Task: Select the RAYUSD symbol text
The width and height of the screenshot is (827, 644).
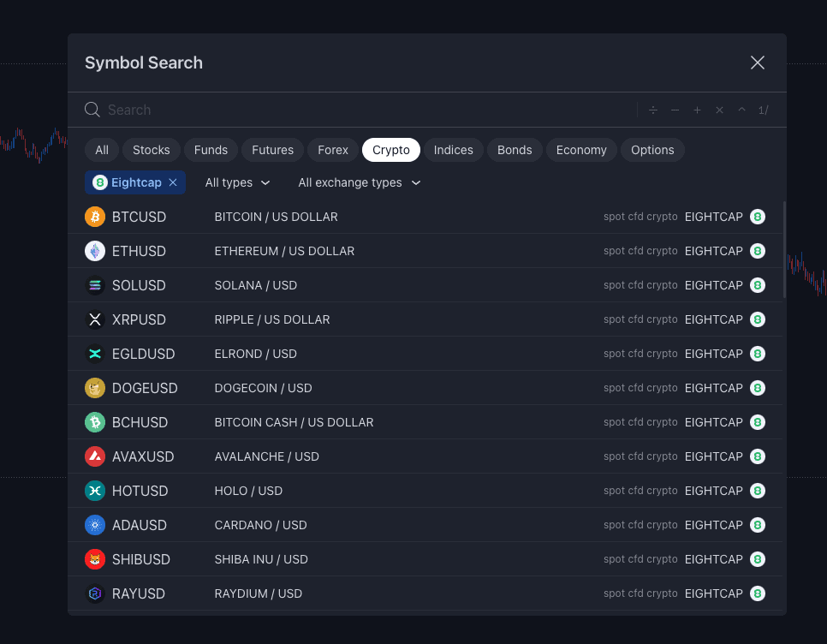Action: pyautogui.click(x=139, y=593)
